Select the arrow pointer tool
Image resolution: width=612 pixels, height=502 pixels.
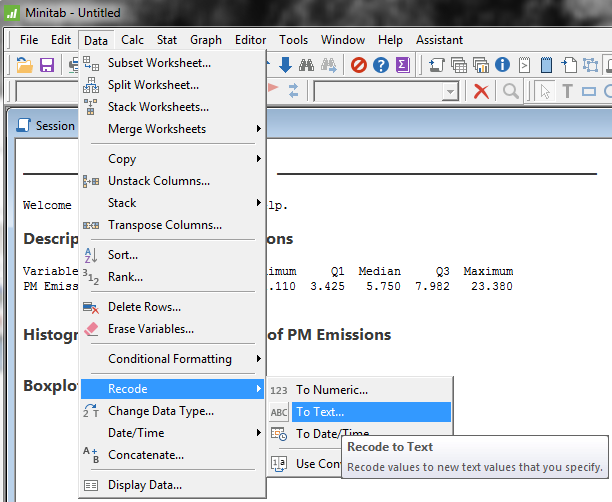(x=545, y=92)
